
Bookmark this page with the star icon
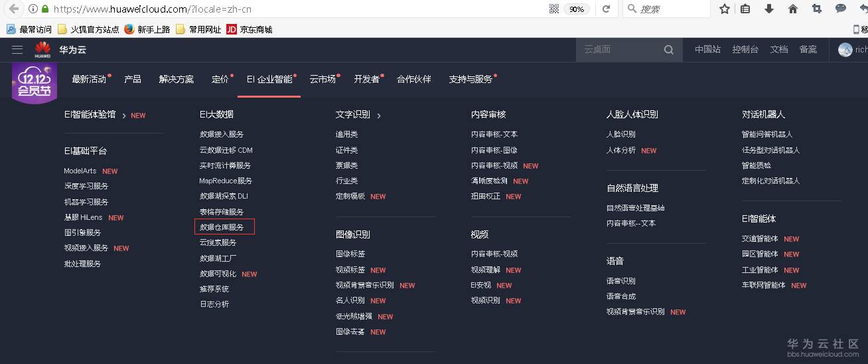(x=725, y=9)
